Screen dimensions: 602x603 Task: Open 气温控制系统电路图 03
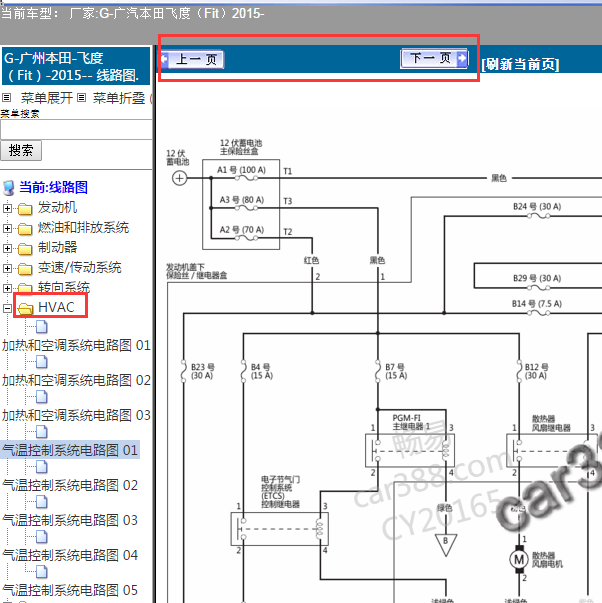point(70,520)
